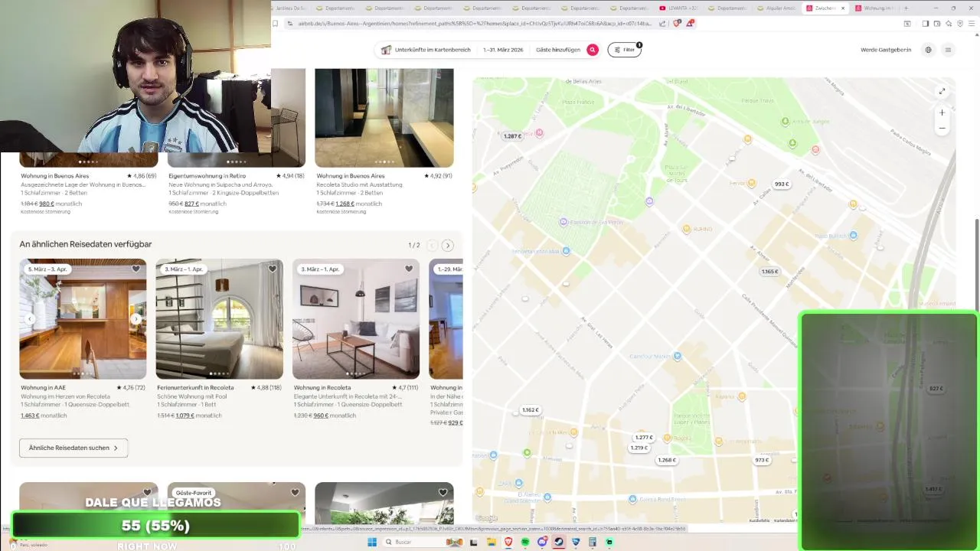The height and width of the screenshot is (551, 980).
Task: Zoom in on the map
Action: point(942,112)
